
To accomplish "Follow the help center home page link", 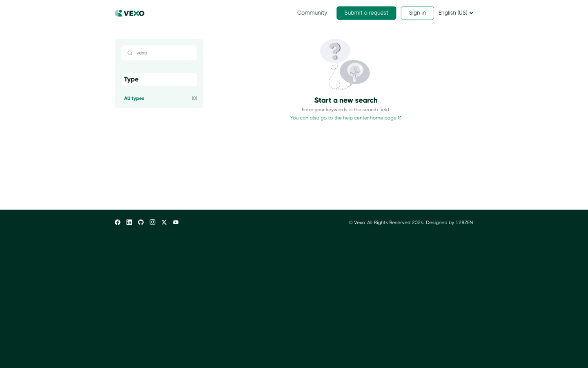I will click(343, 118).
